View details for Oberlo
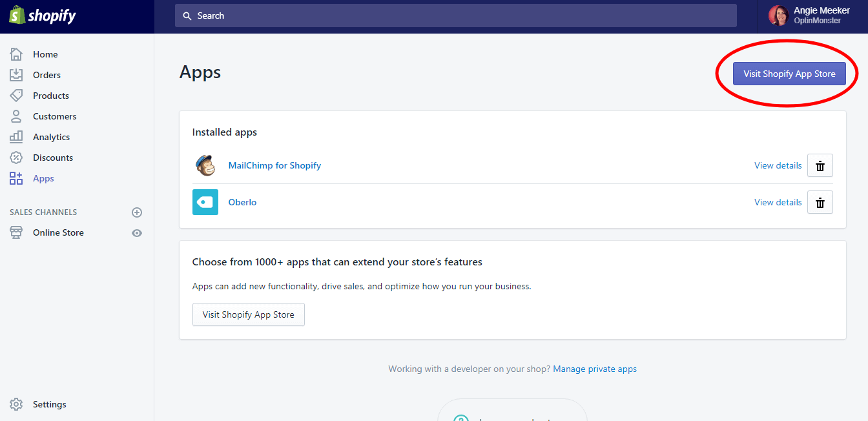Viewport: 868px width, 421px height. pyautogui.click(x=778, y=202)
